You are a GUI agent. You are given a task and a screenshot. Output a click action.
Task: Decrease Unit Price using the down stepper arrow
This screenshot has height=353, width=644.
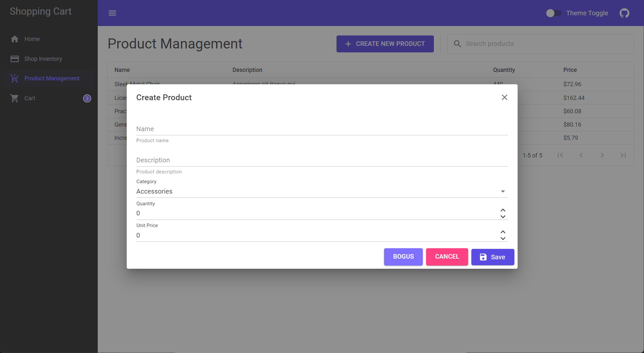[x=503, y=238]
